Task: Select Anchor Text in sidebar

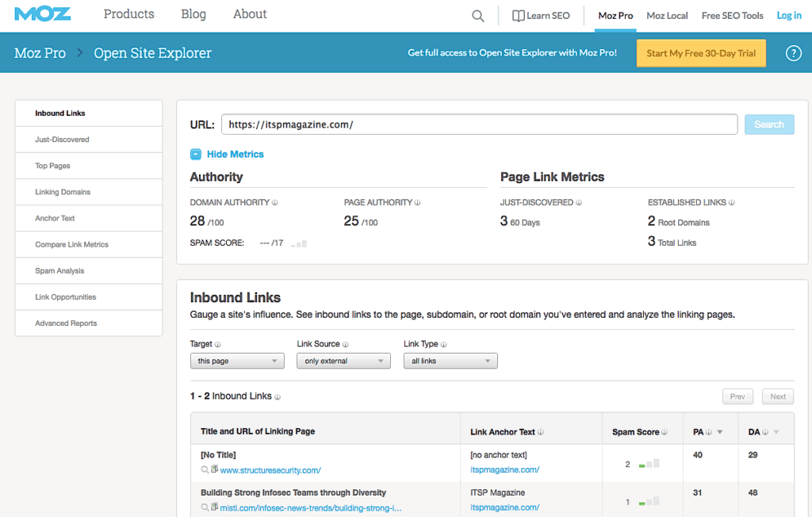Action: pyautogui.click(x=89, y=218)
